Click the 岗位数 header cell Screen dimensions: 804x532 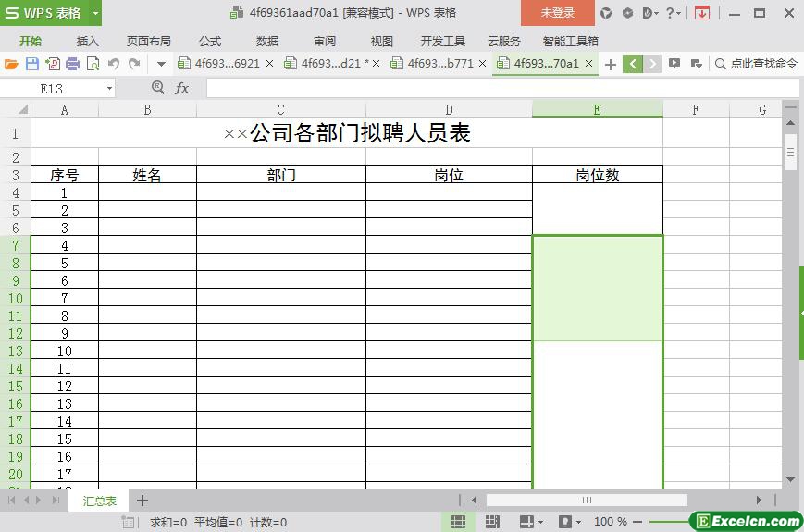(x=598, y=175)
